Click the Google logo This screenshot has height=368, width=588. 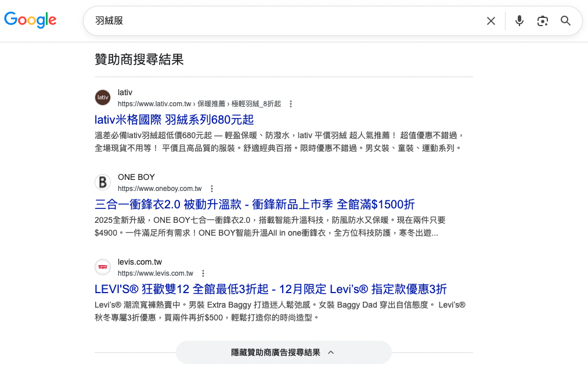[30, 20]
